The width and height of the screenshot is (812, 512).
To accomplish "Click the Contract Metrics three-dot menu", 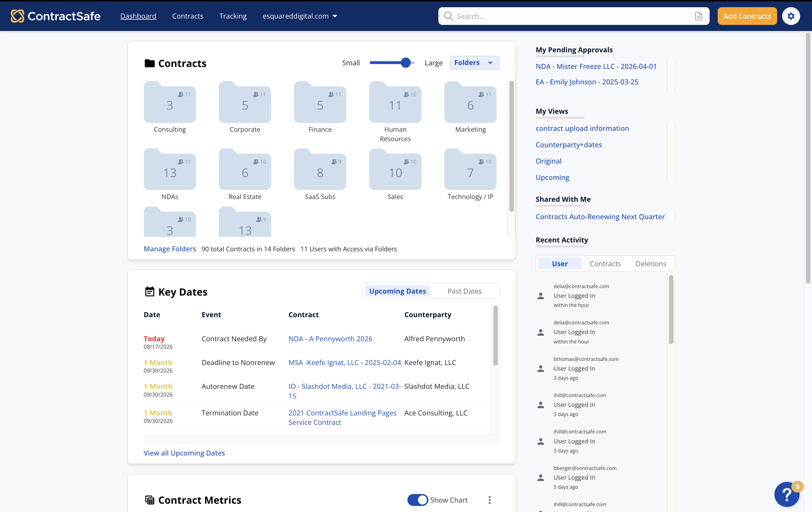I will click(x=490, y=500).
